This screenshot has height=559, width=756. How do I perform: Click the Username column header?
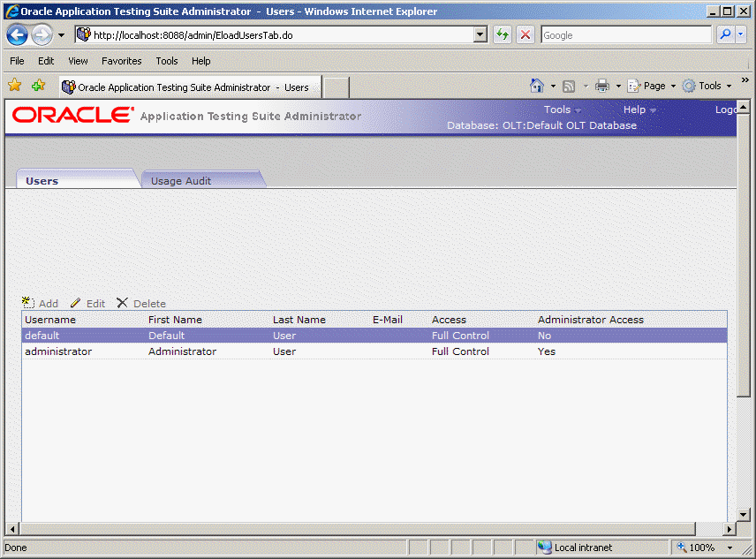pos(50,320)
